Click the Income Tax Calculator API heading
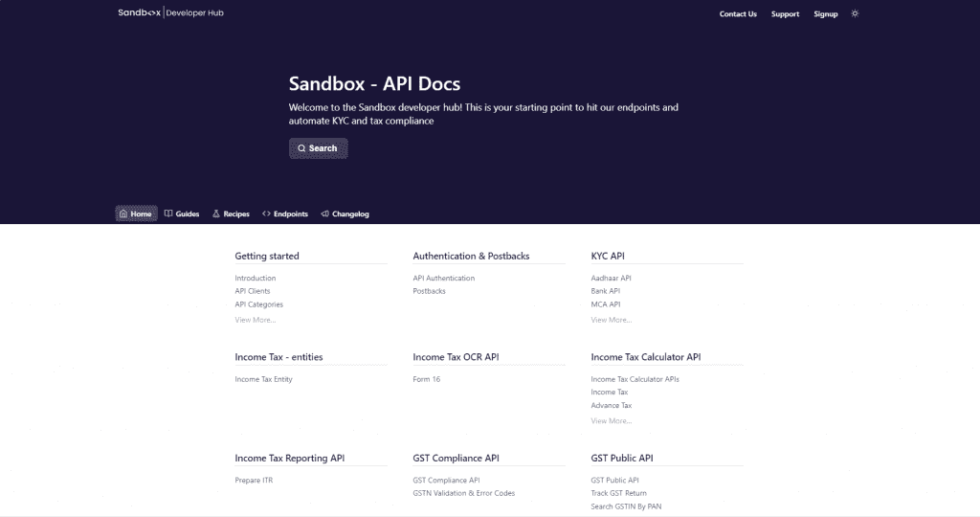Image resolution: width=980 pixels, height=517 pixels. tap(646, 357)
